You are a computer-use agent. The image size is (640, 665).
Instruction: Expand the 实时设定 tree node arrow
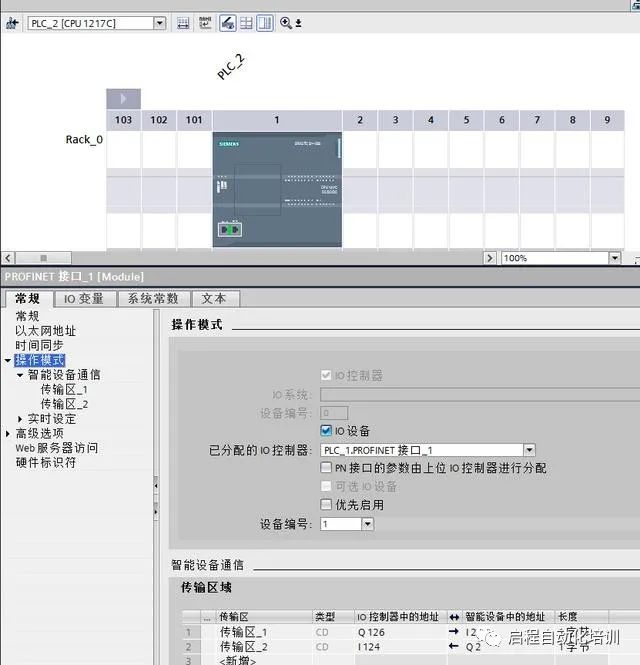[20, 419]
